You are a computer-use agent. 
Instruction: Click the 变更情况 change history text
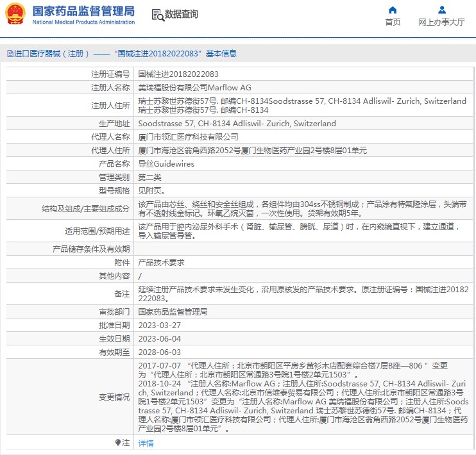point(303,397)
